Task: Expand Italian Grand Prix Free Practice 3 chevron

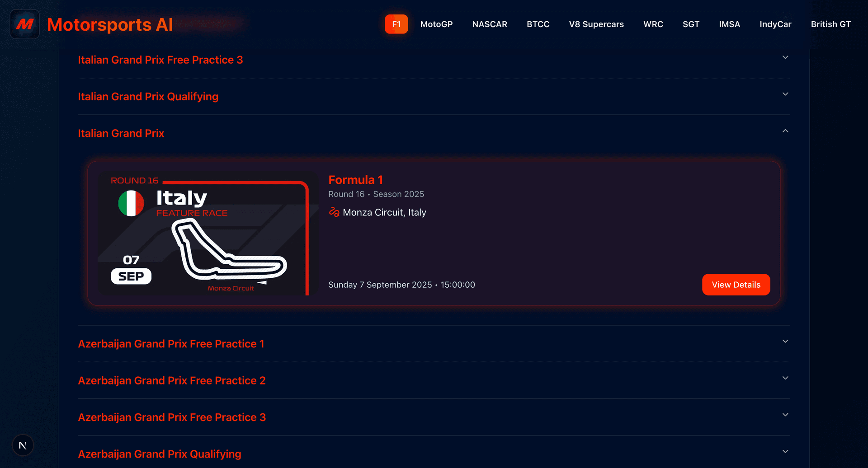Action: click(x=785, y=58)
